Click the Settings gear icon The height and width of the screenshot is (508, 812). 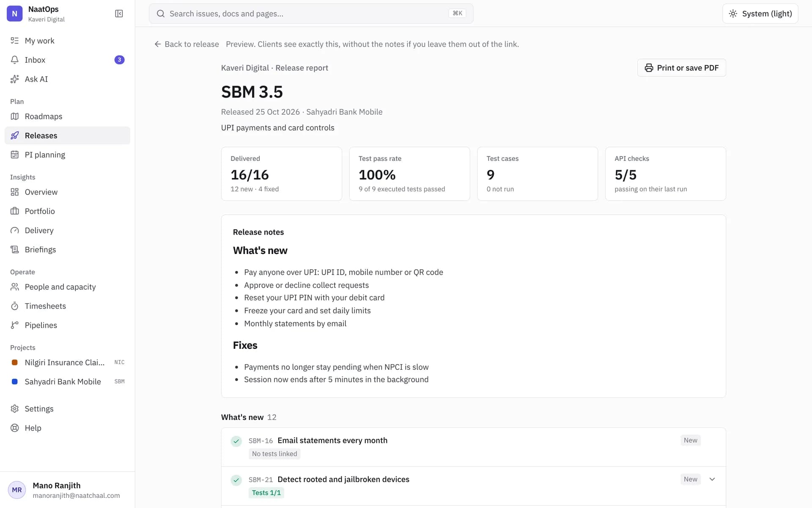tap(14, 409)
